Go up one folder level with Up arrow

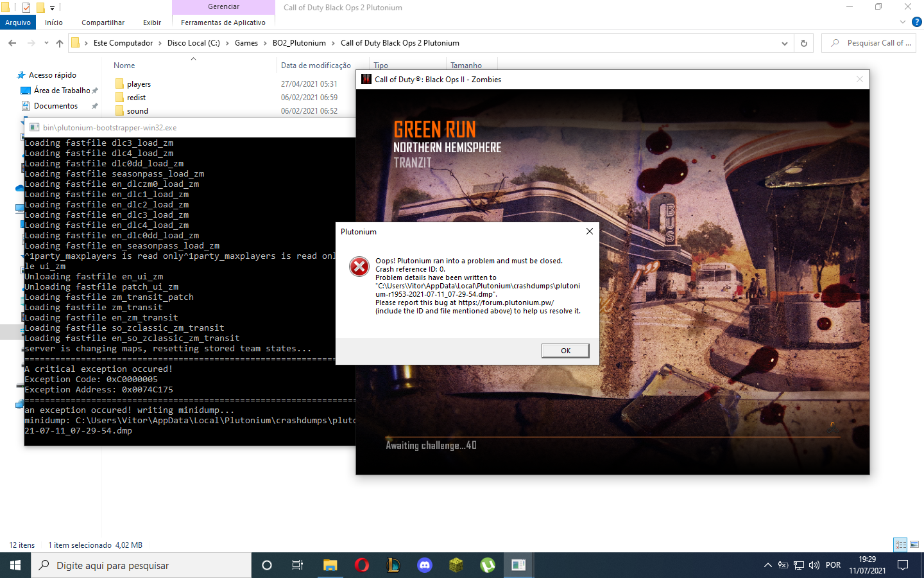pos(60,43)
